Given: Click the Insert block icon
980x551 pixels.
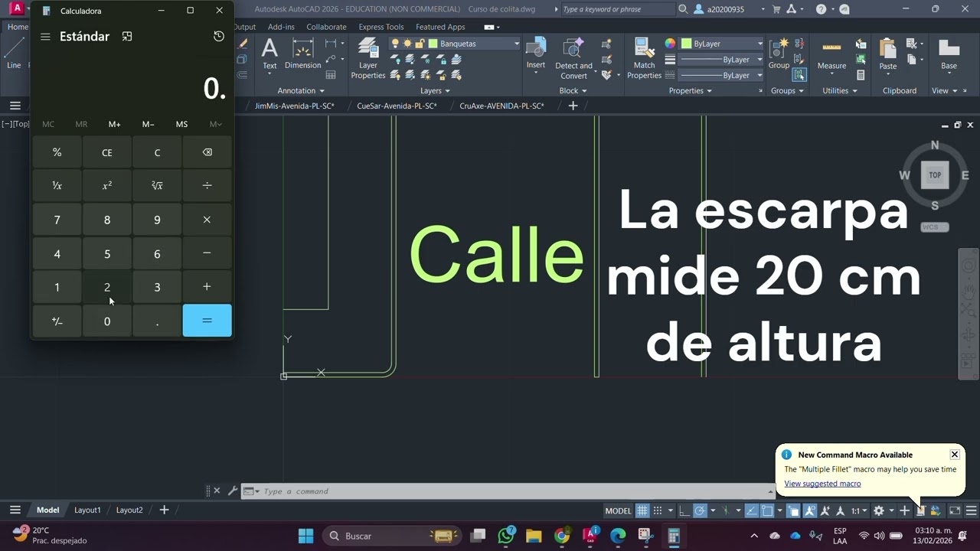Looking at the screenshot, I should coord(536,48).
